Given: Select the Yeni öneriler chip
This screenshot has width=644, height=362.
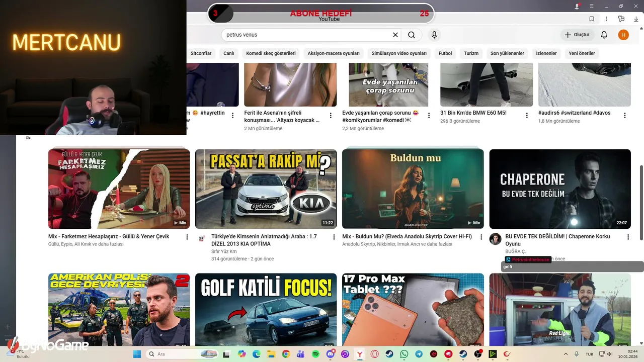Looking at the screenshot, I should [x=582, y=53].
